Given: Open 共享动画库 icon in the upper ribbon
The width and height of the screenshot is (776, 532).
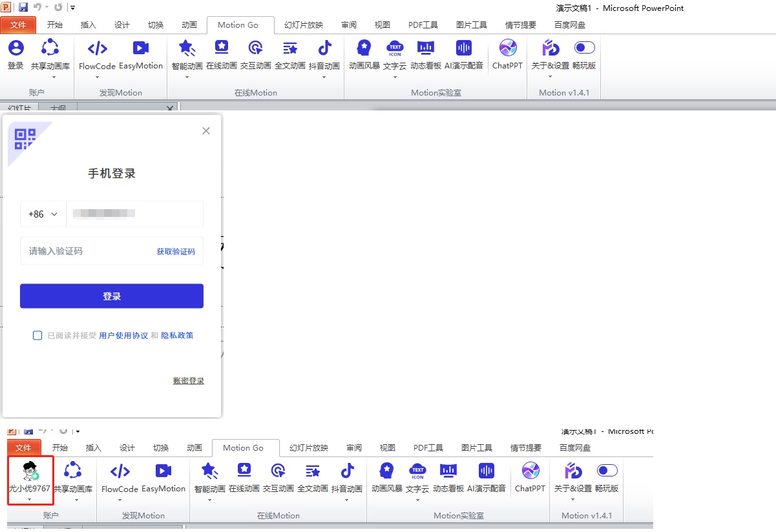Looking at the screenshot, I should pos(50,48).
